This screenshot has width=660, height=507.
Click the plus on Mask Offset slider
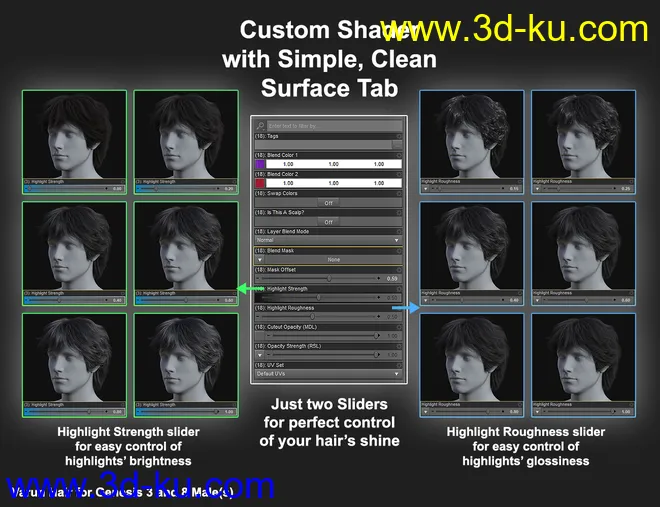tap(378, 279)
